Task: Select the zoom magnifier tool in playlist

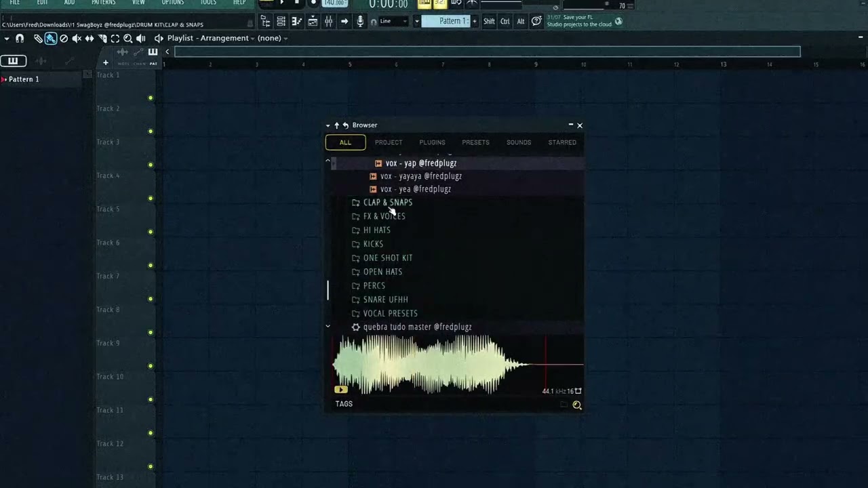Action: coord(127,39)
